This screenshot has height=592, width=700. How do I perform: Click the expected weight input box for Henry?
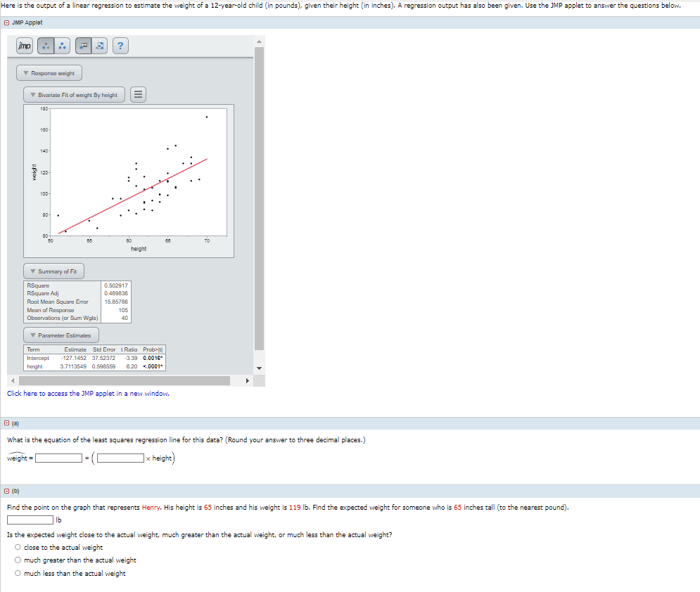point(30,520)
